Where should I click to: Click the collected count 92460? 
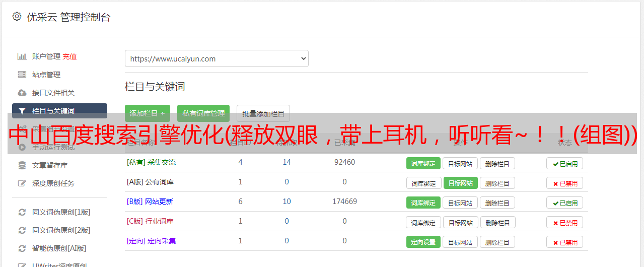[x=344, y=162]
